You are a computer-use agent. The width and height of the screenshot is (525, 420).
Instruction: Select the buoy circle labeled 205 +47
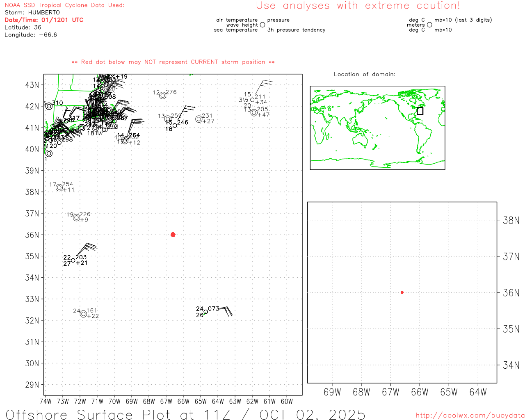[254, 112]
